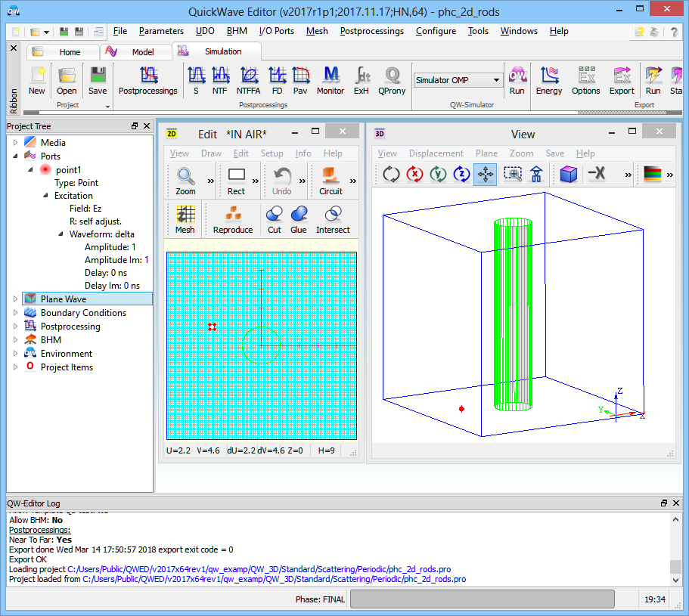Toggle the pan/move view tool

[x=485, y=174]
